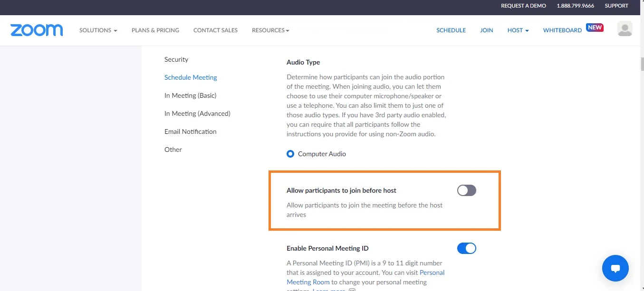Open the chat support bubble
This screenshot has width=644, height=291.
[x=615, y=268]
